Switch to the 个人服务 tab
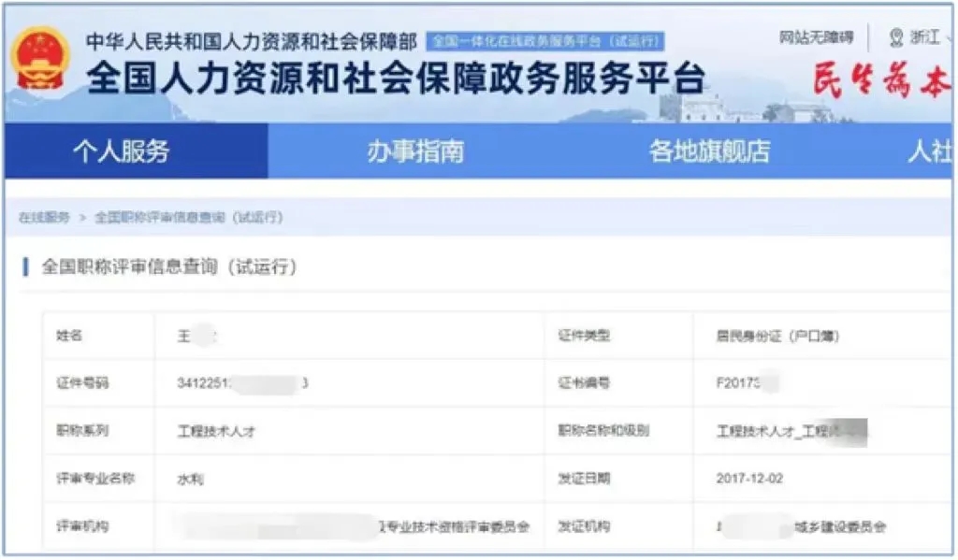Viewport: 958px width, 560px height. (x=137, y=151)
